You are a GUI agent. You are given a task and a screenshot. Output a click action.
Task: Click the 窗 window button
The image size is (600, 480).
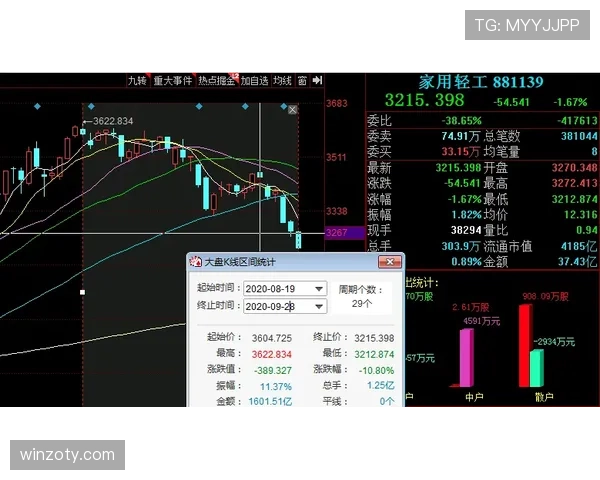pos(302,81)
